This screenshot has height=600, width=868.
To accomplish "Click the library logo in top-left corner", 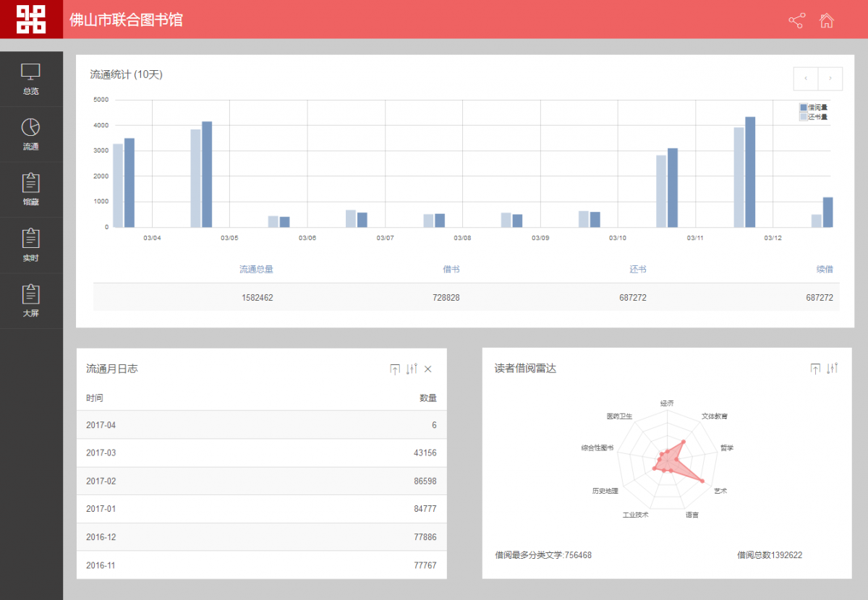I will point(31,19).
